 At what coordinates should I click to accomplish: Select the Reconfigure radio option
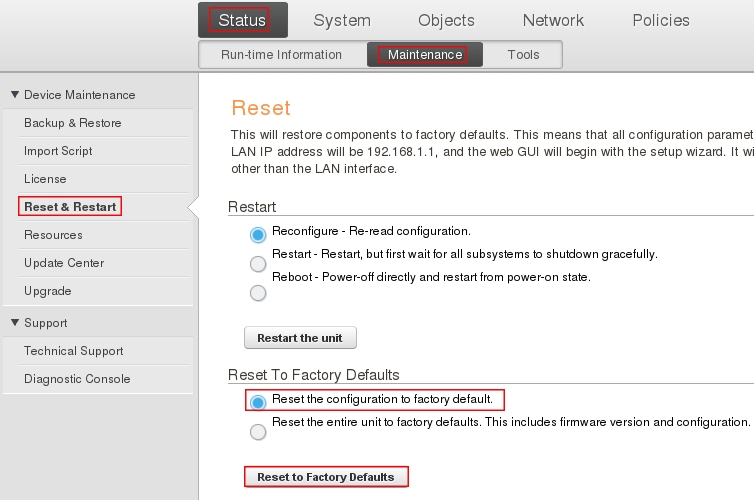(x=258, y=235)
